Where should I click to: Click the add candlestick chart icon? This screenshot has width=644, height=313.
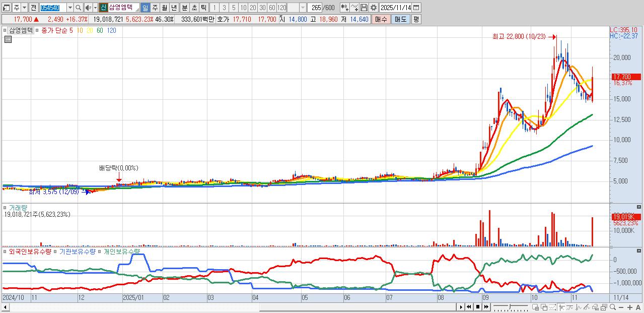point(345,8)
